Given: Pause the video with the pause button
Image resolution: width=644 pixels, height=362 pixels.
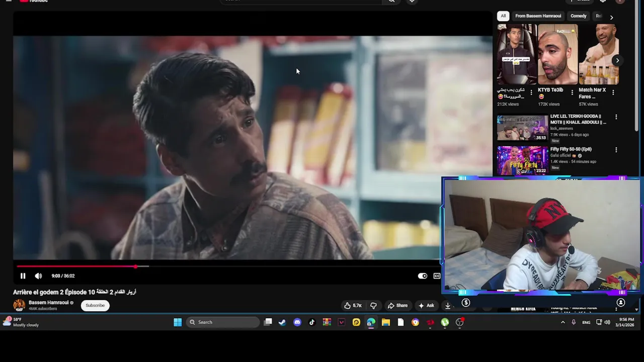Looking at the screenshot, I should tap(23, 276).
